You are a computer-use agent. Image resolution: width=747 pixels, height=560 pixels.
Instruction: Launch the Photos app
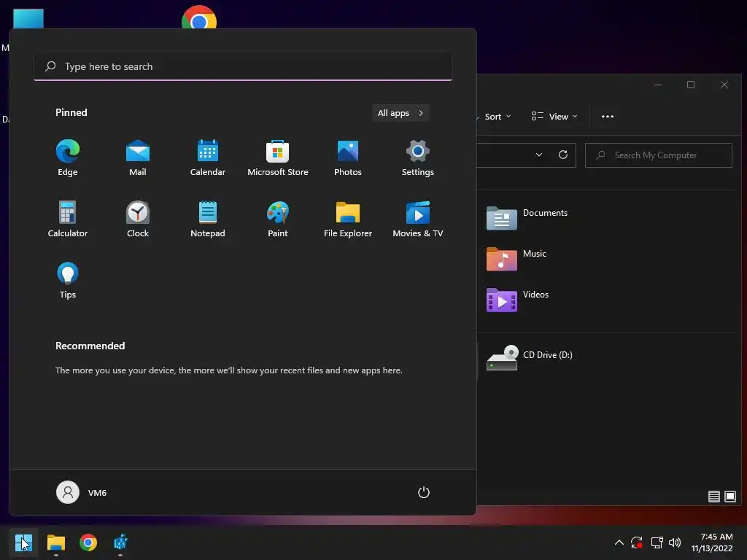[348, 158]
